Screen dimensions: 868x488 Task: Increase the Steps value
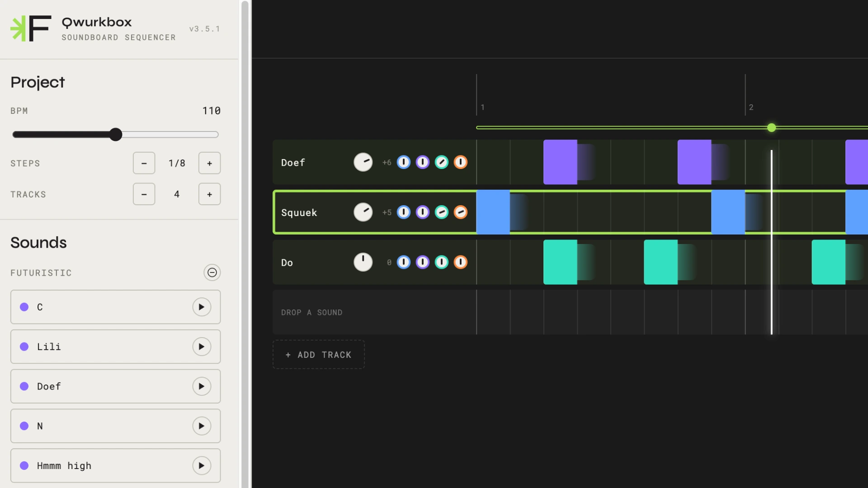[x=210, y=163]
